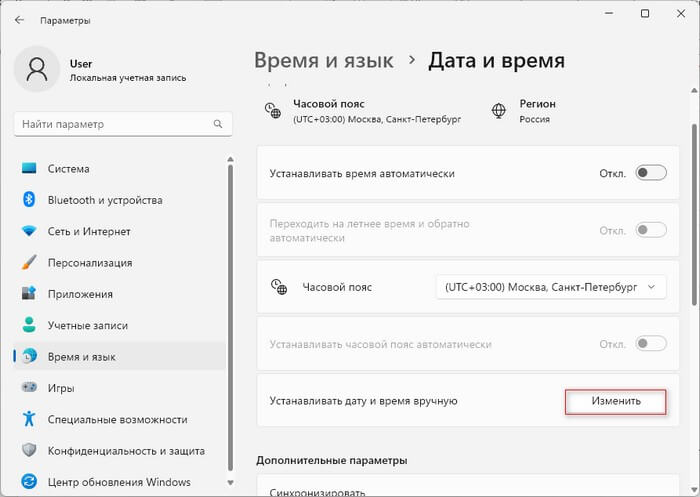The height and width of the screenshot is (497, 700).
Task: Maximize the Параметры window
Action: tap(645, 14)
